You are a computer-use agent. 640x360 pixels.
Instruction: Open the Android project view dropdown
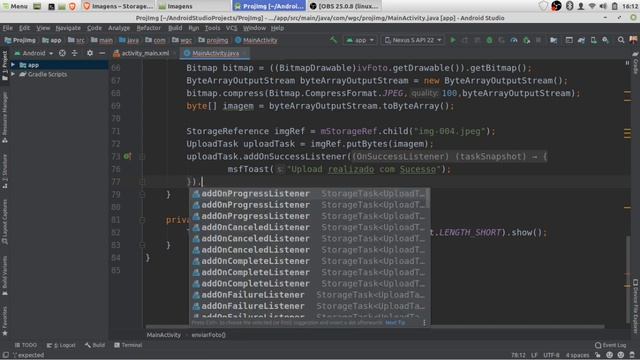coord(34,53)
